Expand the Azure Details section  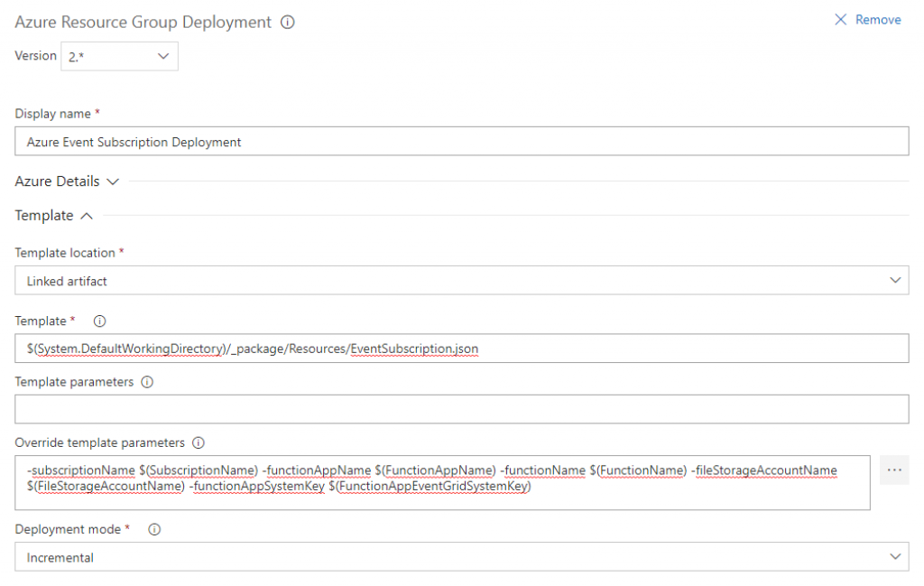coord(67,181)
